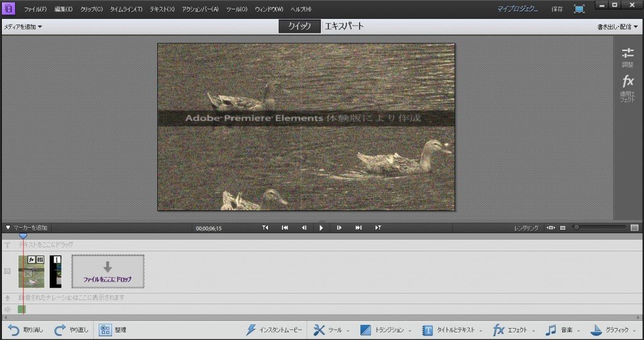
Task: Click the video track icon
Action: pyautogui.click(x=8, y=271)
